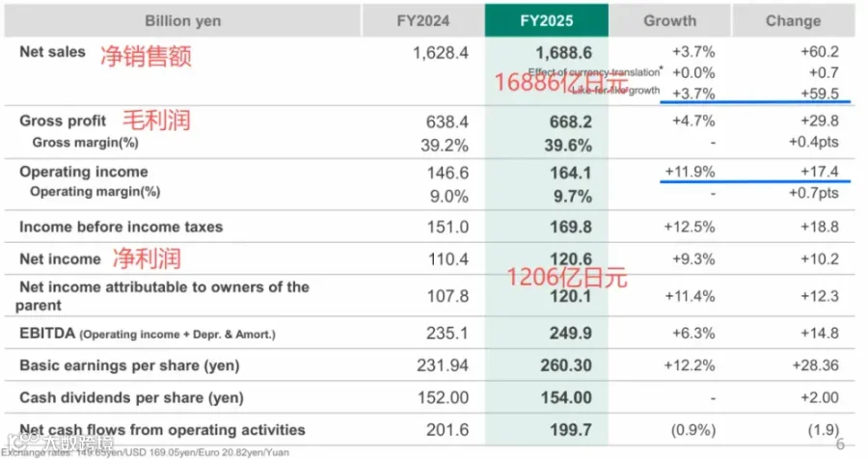Select the Change column header

tap(794, 20)
